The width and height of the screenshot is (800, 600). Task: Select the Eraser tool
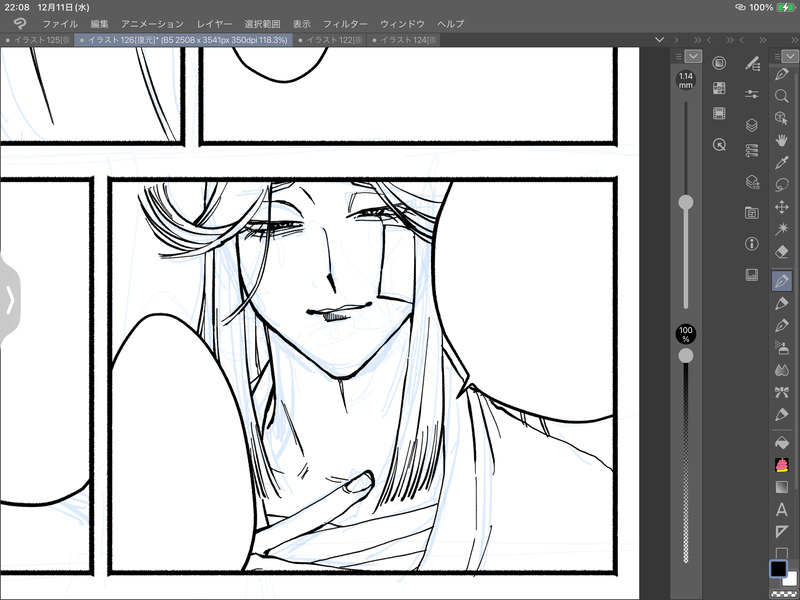coord(782,252)
